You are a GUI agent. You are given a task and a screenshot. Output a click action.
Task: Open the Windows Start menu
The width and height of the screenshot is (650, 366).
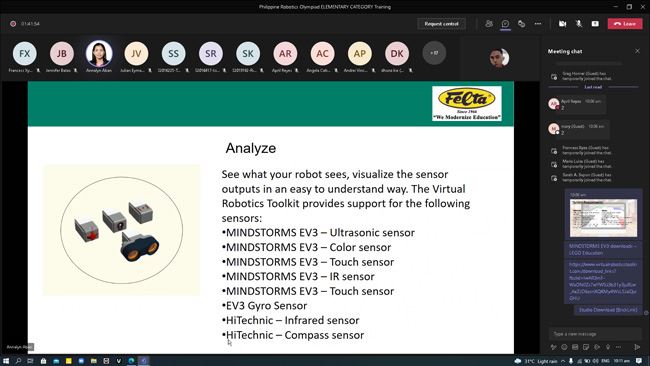6,361
